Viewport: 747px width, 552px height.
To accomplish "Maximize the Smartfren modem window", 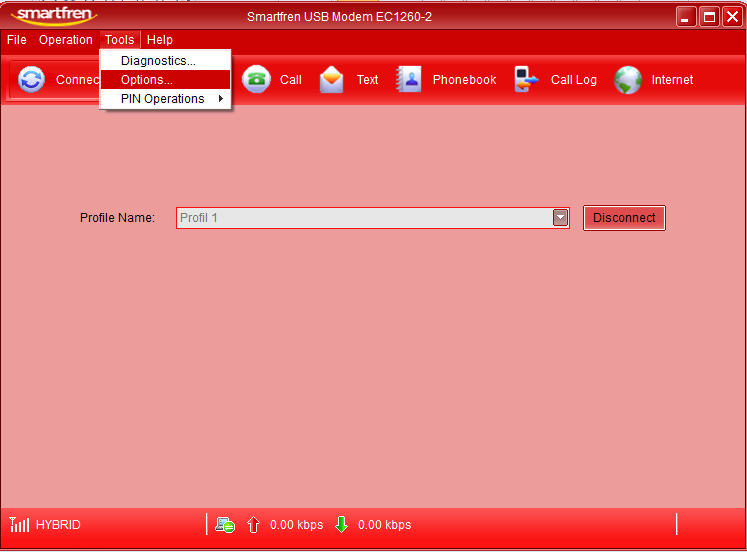I will point(709,17).
